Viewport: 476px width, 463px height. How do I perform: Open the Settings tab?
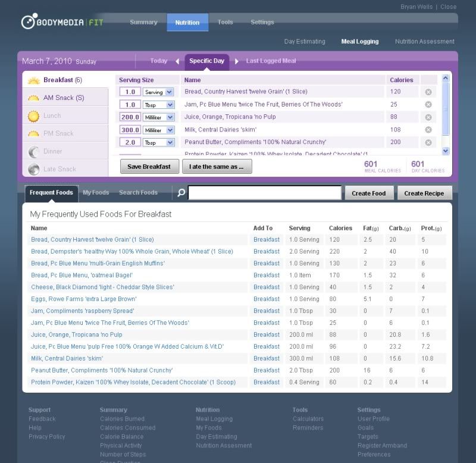pos(262,22)
